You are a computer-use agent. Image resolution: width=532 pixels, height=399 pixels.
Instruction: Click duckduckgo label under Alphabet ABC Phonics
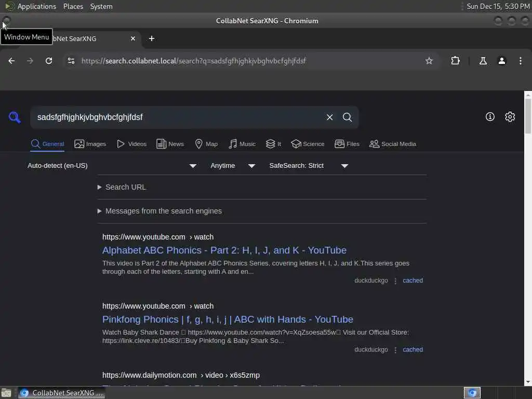(x=371, y=281)
